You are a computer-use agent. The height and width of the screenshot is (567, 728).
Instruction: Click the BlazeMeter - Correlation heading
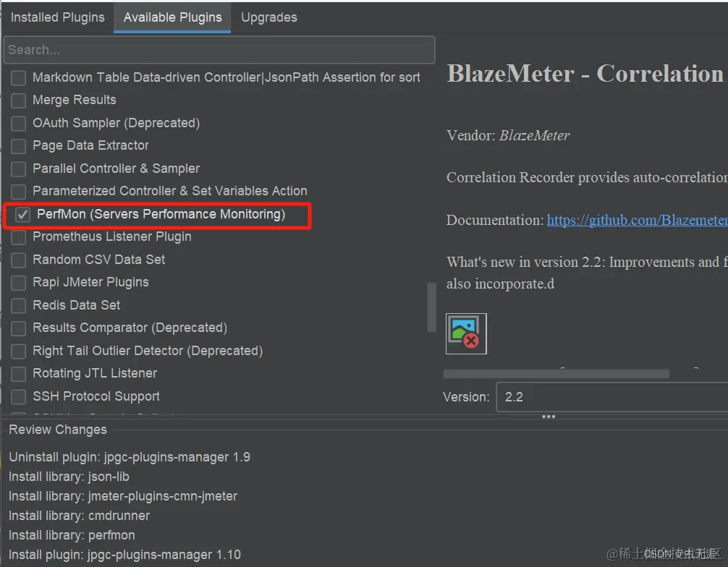point(585,74)
